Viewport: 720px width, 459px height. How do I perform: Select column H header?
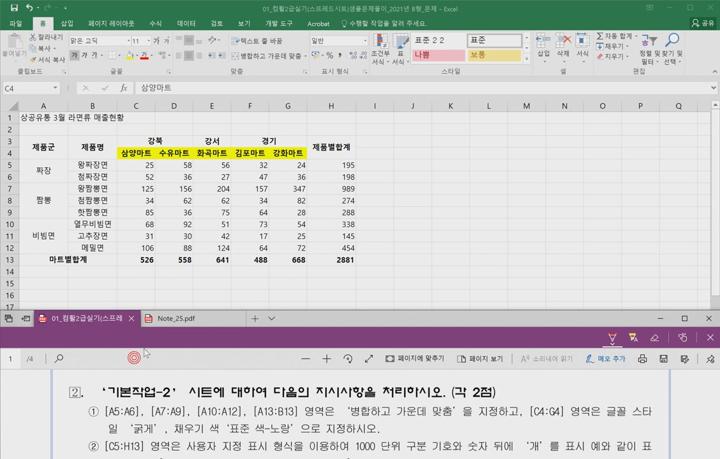tap(331, 106)
